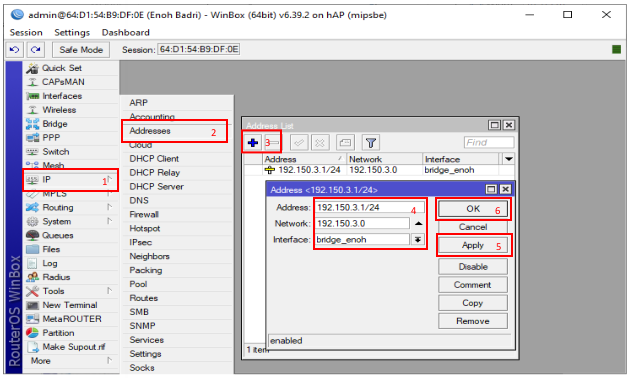Click comment icon in Address List toolbar
Image resolution: width=630 pixels, height=378 pixels.
click(x=345, y=143)
